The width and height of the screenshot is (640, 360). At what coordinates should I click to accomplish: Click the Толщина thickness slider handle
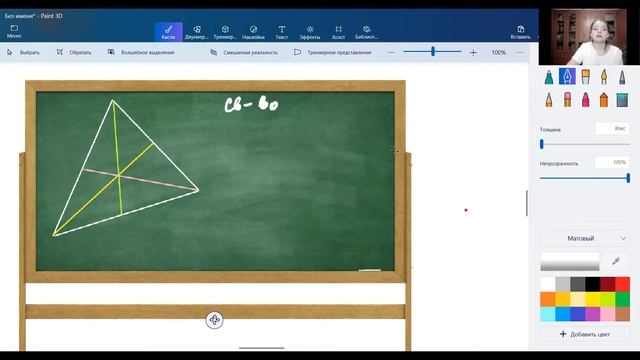tap(542, 144)
